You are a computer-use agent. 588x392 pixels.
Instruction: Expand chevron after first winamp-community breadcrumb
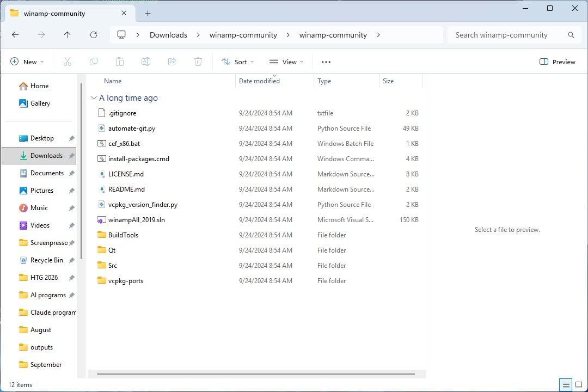(288, 35)
